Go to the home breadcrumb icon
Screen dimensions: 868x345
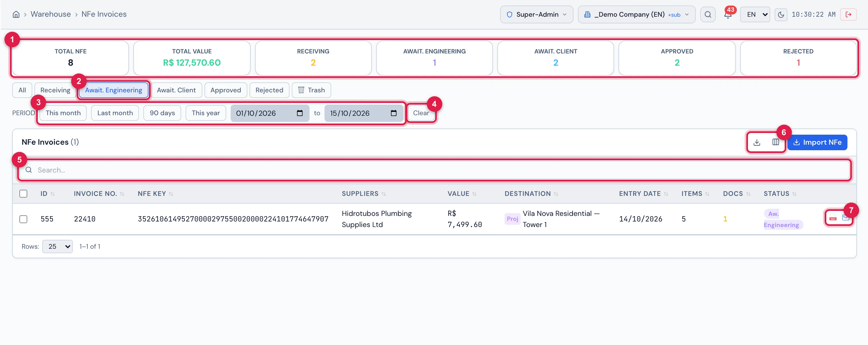[x=16, y=14]
